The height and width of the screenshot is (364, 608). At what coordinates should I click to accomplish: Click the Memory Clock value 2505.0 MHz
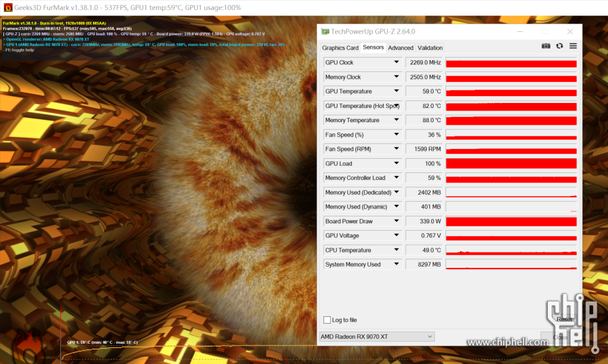click(424, 77)
